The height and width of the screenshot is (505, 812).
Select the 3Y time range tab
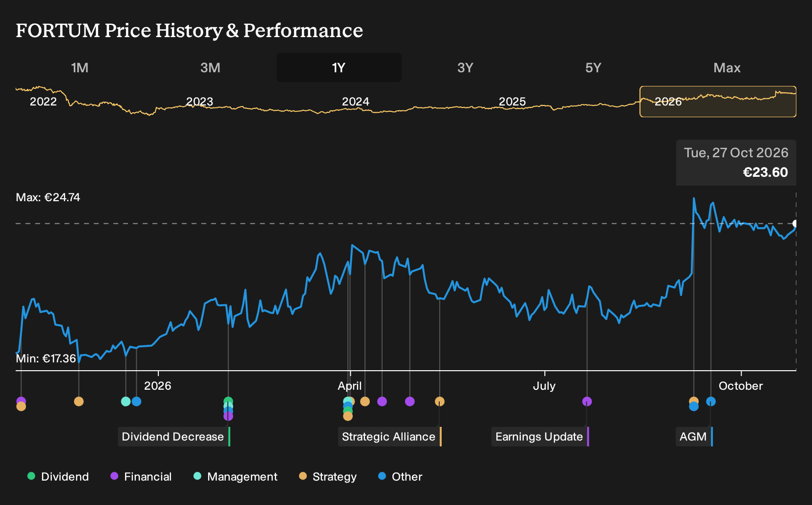pos(465,67)
